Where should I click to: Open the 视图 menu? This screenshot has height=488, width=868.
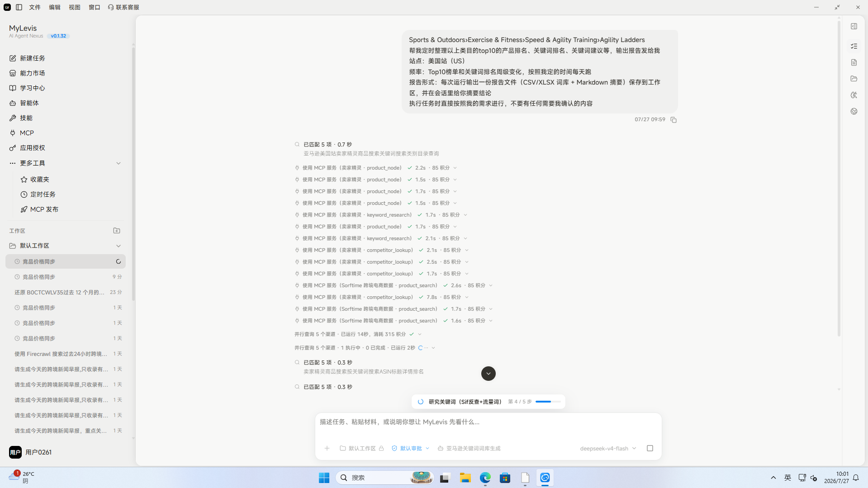click(x=75, y=7)
